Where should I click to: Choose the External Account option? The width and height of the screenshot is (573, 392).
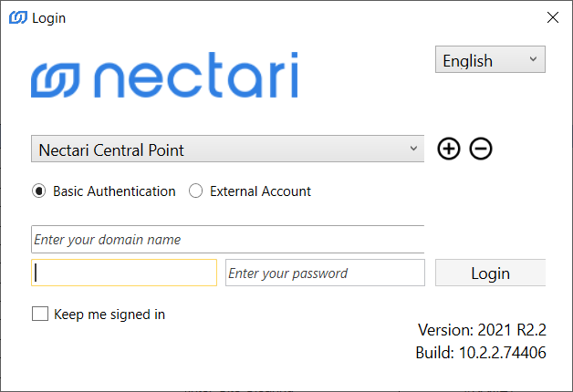tap(196, 191)
